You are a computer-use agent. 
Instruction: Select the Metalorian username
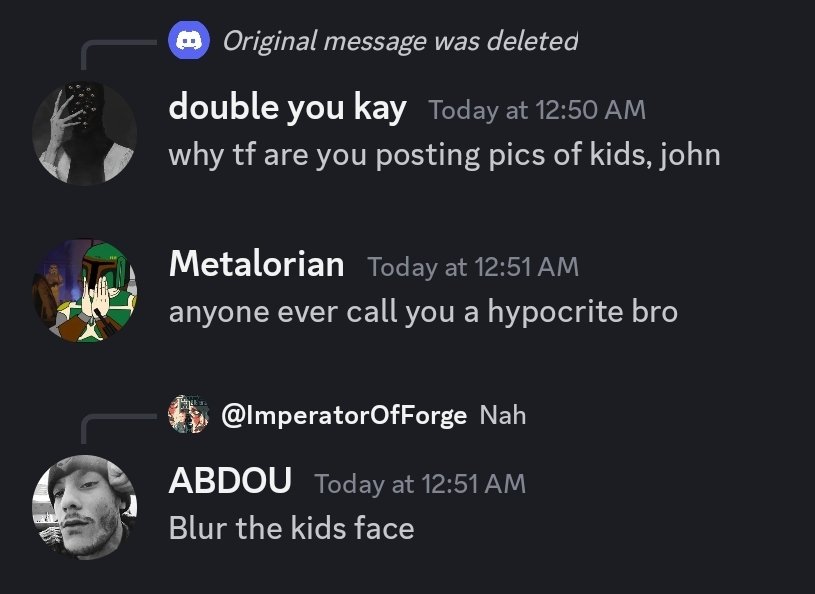click(256, 265)
